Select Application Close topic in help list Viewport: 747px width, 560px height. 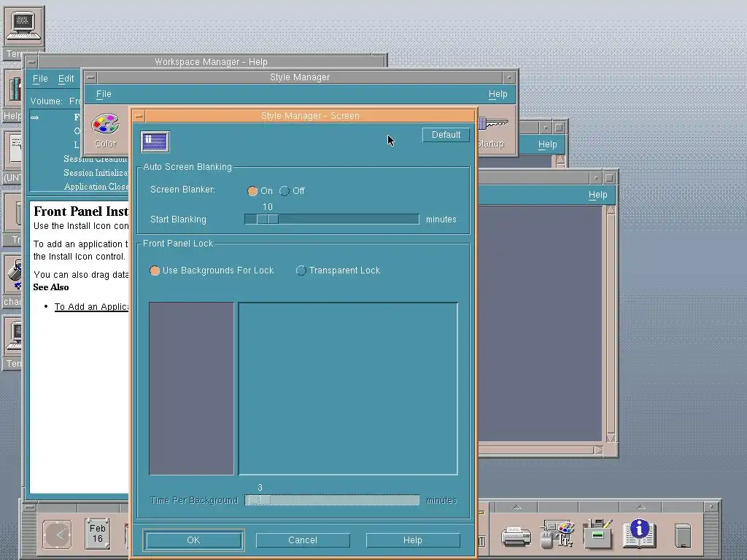96,187
